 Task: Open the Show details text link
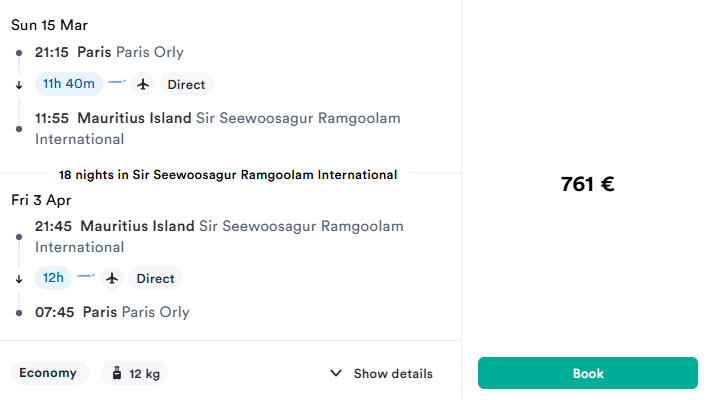tap(393, 374)
